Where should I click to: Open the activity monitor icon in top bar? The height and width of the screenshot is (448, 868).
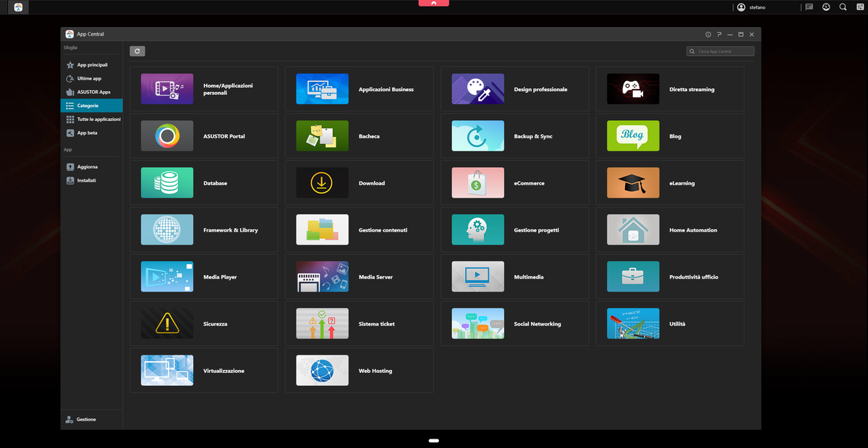pyautogui.click(x=826, y=7)
